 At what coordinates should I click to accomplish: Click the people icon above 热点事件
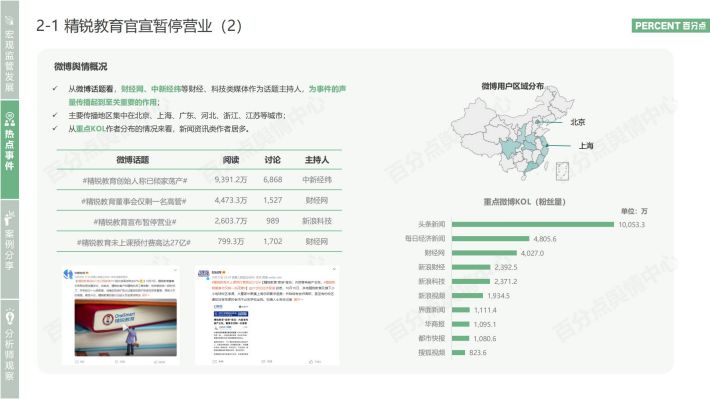(10, 120)
